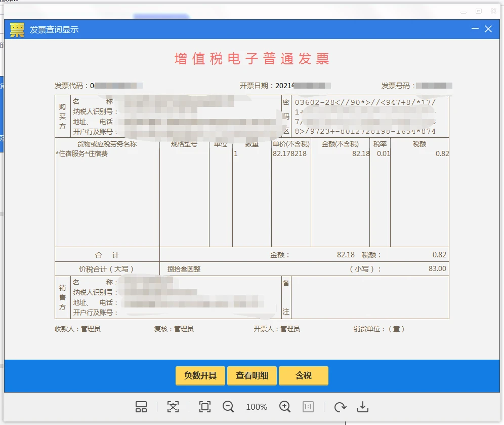Click the 捌拾叁圆整 amount in words
Screen dimensions: 504x425
pyautogui.click(x=184, y=269)
